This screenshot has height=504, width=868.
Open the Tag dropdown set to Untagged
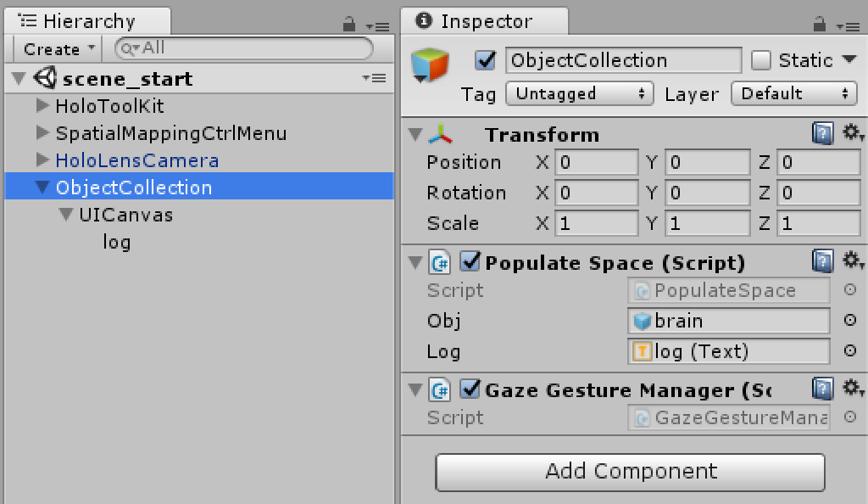pos(579,93)
